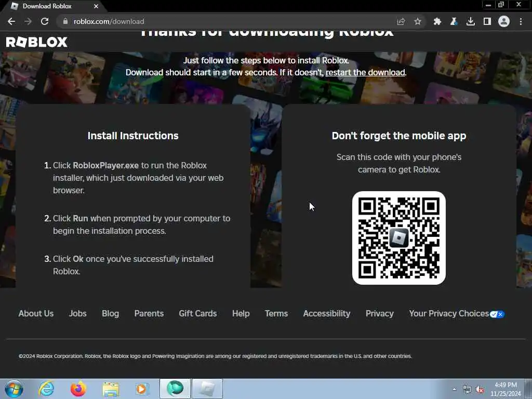Reload the Roblox download page
The height and width of the screenshot is (399, 532).
45,21
